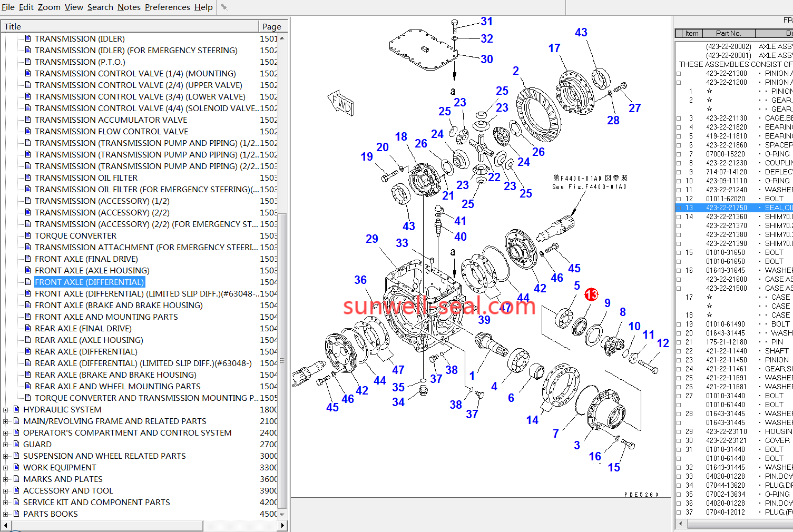Check the box for item 7 O-RING

[679, 154]
